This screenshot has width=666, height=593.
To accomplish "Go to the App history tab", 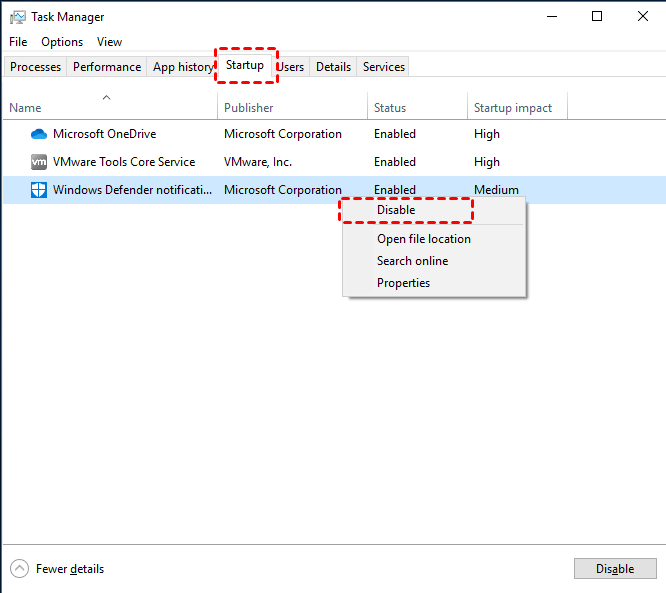I will [x=182, y=67].
